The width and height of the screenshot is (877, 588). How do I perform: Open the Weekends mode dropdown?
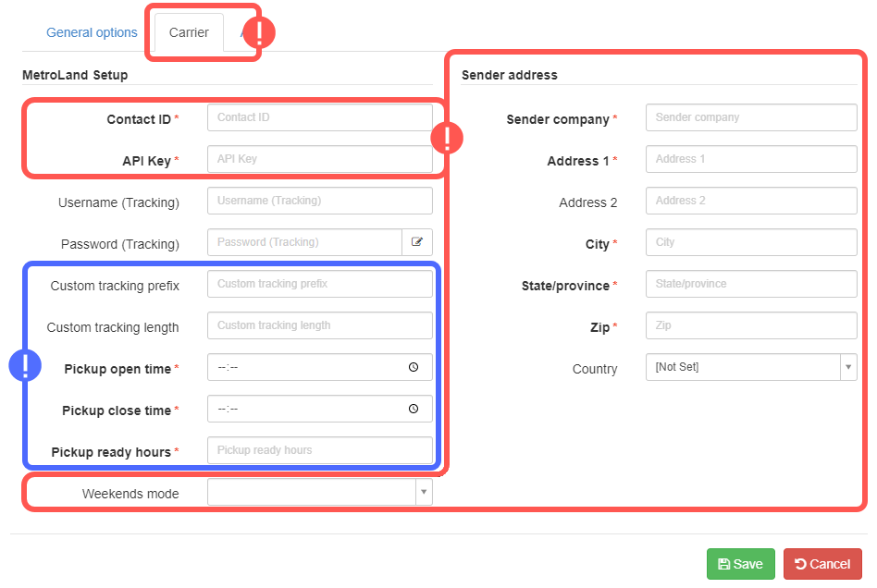pos(320,492)
